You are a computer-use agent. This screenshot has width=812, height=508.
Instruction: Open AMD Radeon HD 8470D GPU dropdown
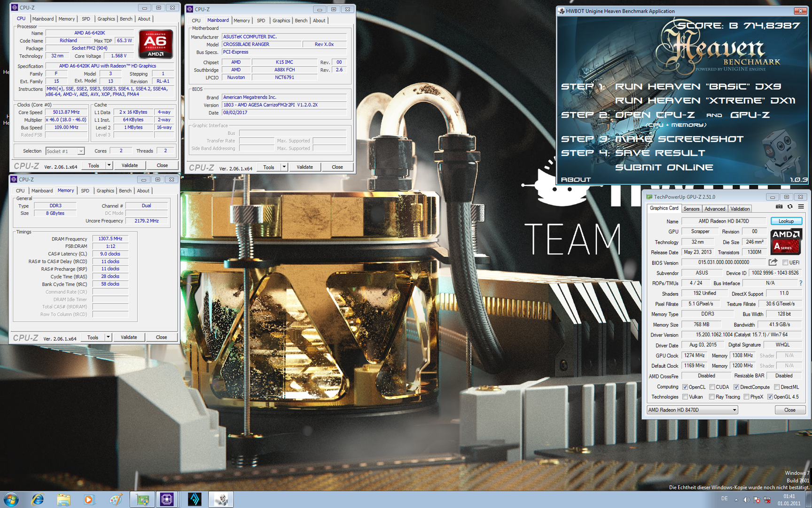click(692, 410)
